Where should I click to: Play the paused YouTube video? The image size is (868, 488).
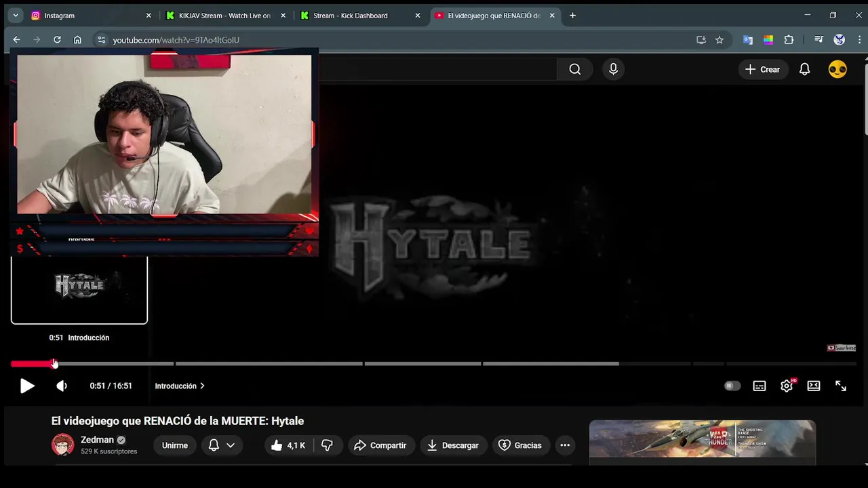(x=27, y=386)
